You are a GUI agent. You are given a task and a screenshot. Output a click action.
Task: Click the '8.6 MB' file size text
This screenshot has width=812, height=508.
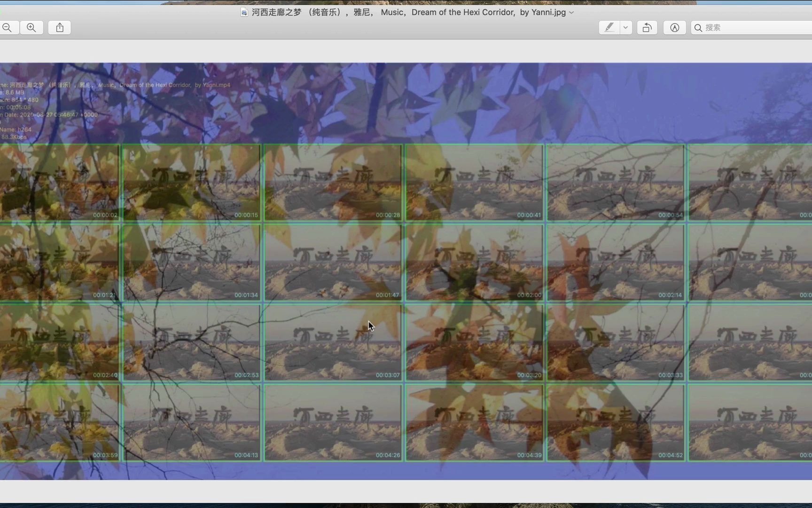coord(15,93)
